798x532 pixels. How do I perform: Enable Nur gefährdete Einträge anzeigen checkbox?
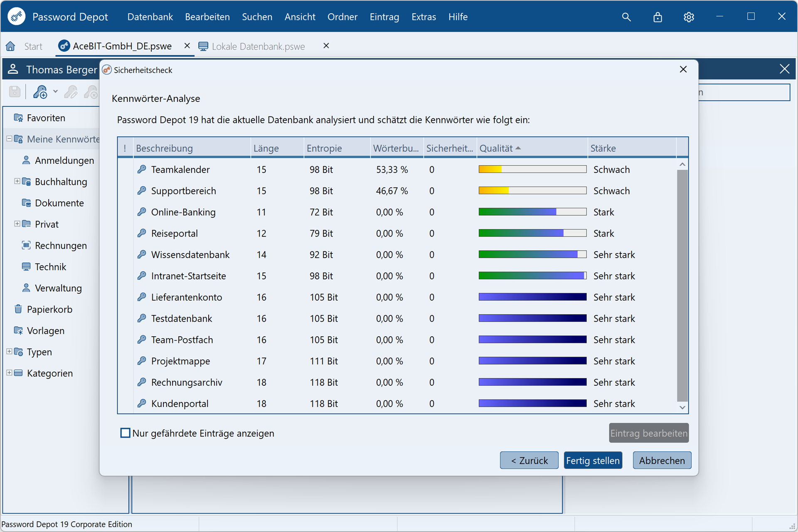125,433
